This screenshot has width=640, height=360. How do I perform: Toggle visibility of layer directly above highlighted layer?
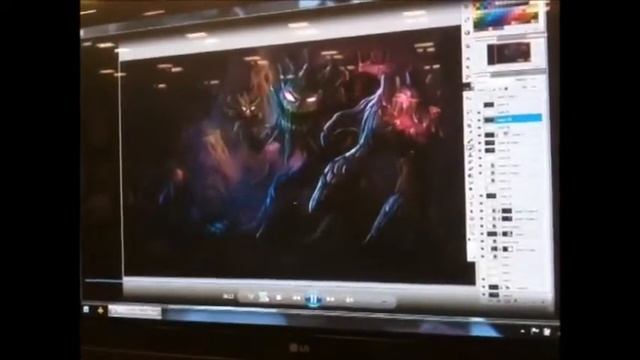pyautogui.click(x=479, y=112)
